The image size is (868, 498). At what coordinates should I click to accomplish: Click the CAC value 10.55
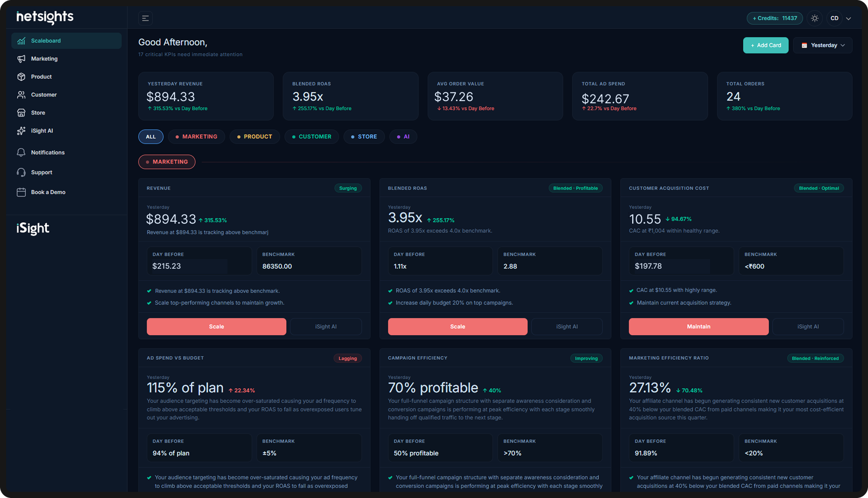point(645,219)
